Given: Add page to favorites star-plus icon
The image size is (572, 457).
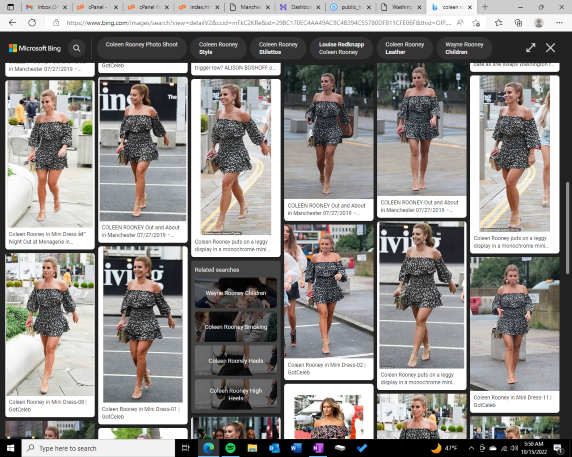Looking at the screenshot, I should coord(476,23).
